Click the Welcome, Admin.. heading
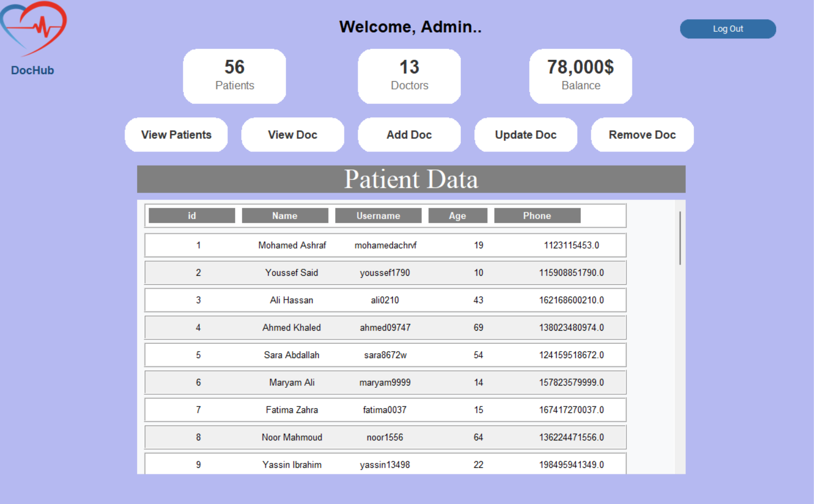This screenshot has height=504, width=814. click(x=410, y=27)
